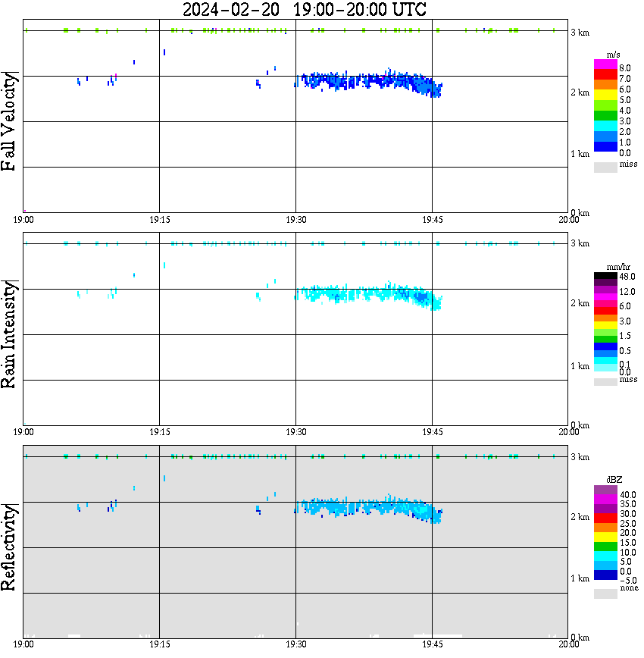Click the orange swatch in the dBZ legend
644x658 pixels.
[x=605, y=528]
